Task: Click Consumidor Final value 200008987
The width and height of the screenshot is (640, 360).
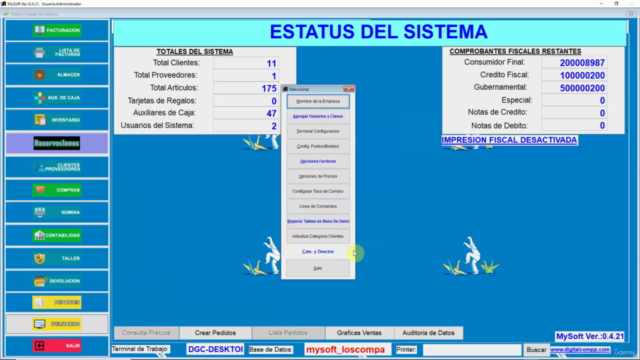Action: [574, 62]
